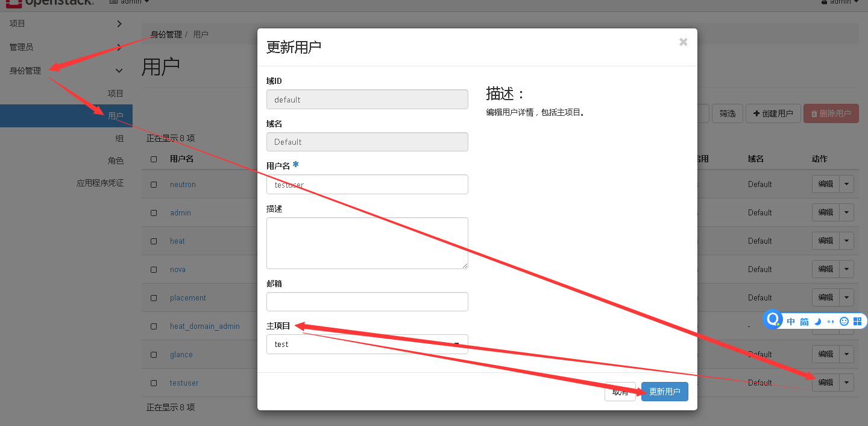Image resolution: width=868 pixels, height=426 pixels.
Task: Open the action dropdown arrow for neutron row
Action: 847,184
